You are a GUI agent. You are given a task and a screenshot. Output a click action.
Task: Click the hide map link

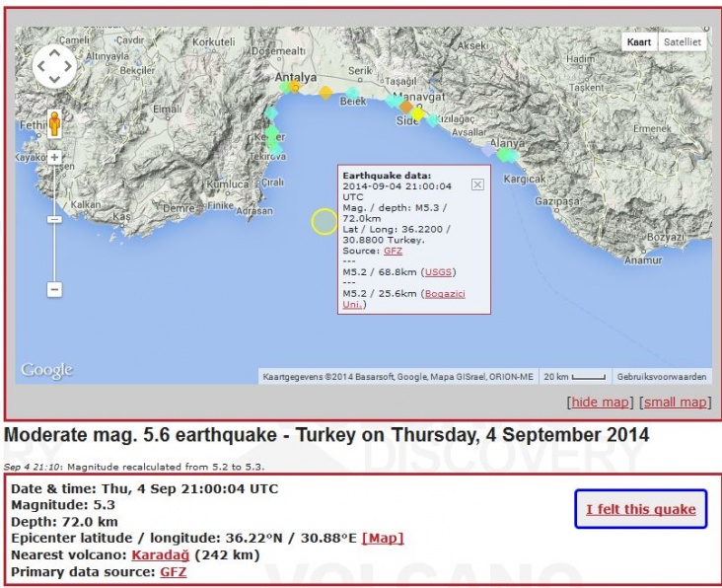(x=601, y=402)
